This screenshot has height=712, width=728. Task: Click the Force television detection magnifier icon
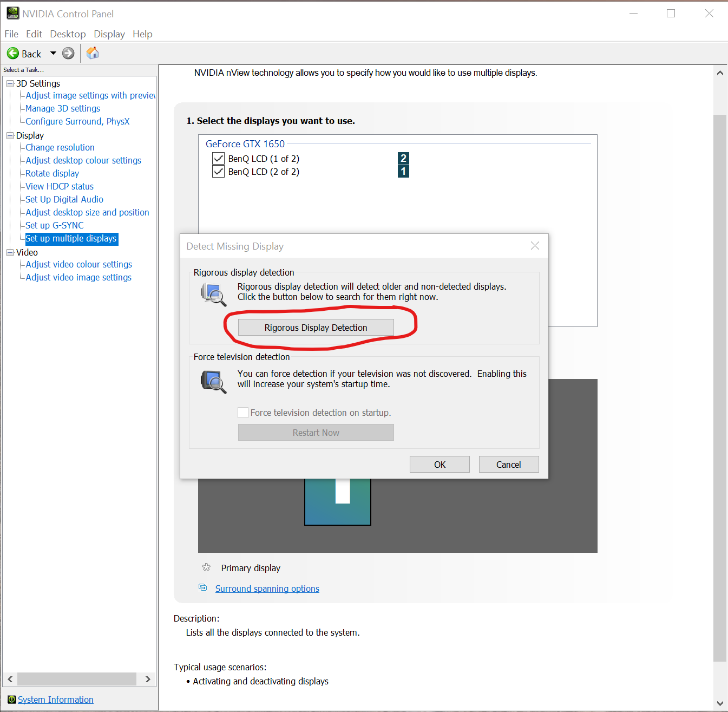213,382
